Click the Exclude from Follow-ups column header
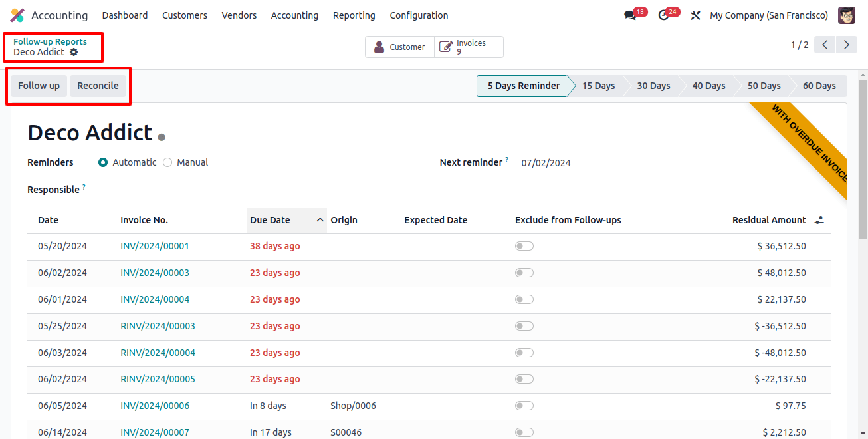The width and height of the screenshot is (868, 439). pyautogui.click(x=568, y=220)
